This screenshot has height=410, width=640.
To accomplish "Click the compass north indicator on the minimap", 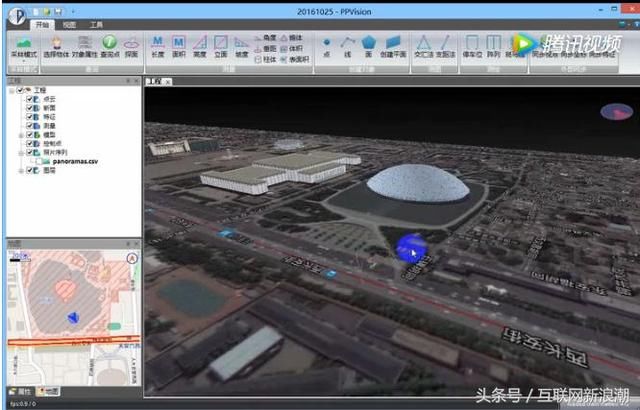I will tap(131, 256).
